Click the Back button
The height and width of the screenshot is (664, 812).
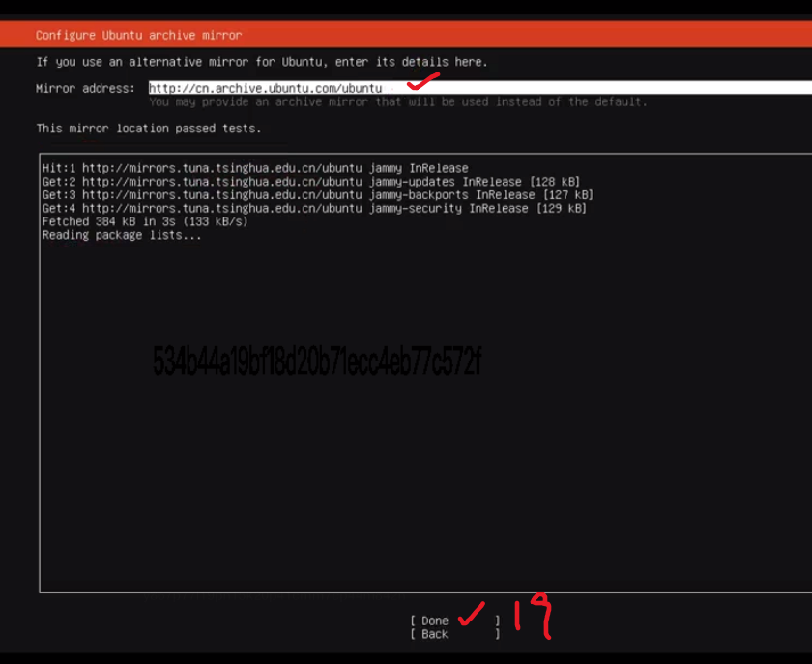coord(435,634)
